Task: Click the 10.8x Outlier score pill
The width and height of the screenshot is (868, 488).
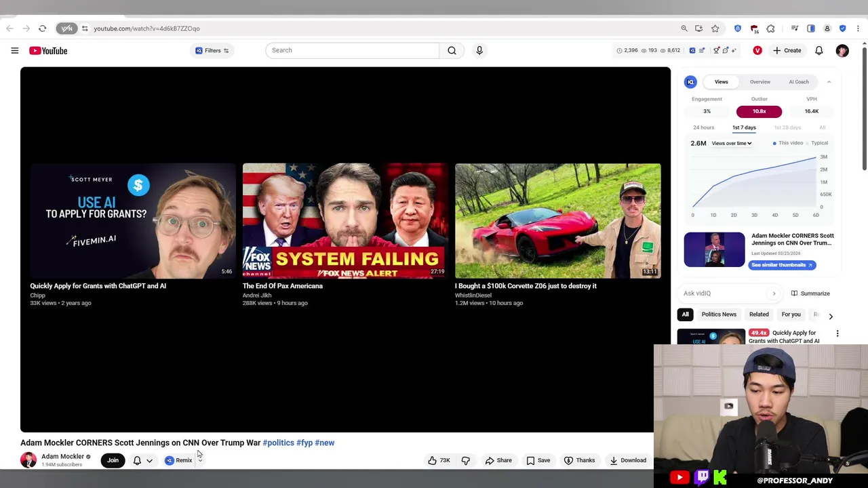Action: pos(759,111)
